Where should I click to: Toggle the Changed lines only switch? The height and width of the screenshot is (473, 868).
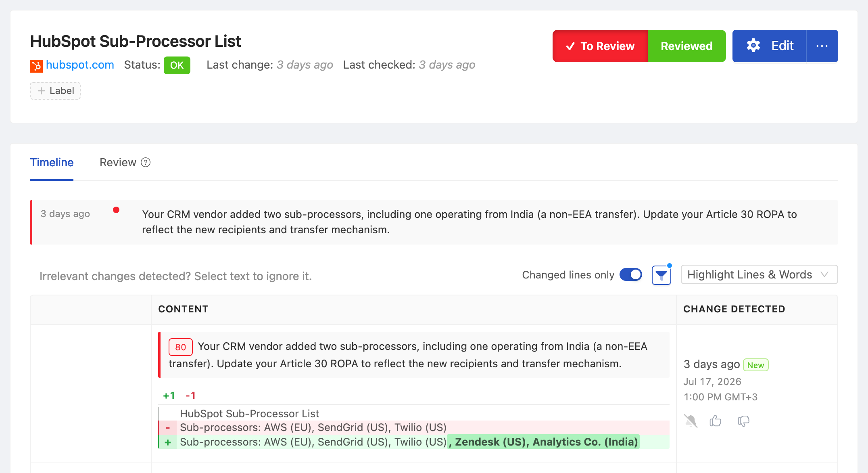coord(631,275)
